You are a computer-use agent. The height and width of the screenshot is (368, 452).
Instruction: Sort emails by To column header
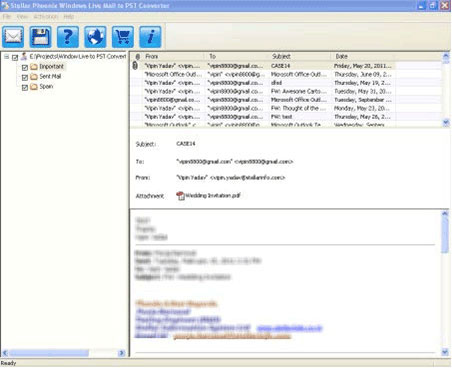coord(237,56)
